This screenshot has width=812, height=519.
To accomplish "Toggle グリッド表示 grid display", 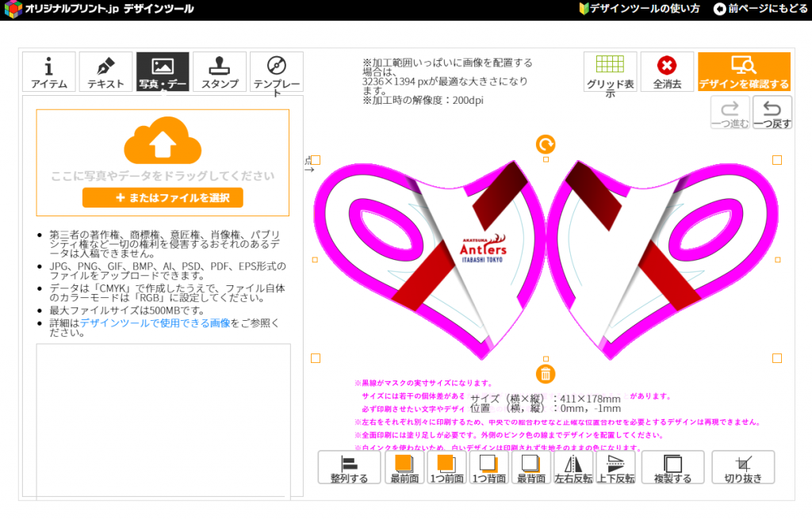I will click(x=610, y=71).
